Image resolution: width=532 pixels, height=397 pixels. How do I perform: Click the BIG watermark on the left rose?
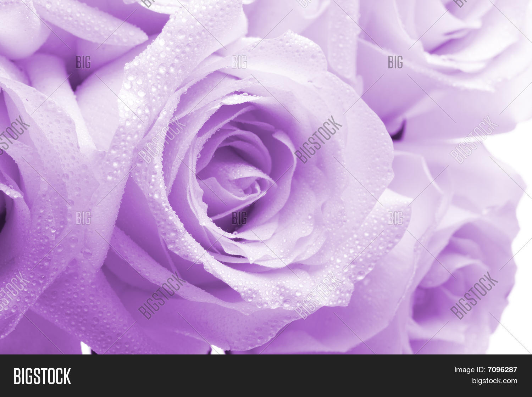pyautogui.click(x=83, y=218)
